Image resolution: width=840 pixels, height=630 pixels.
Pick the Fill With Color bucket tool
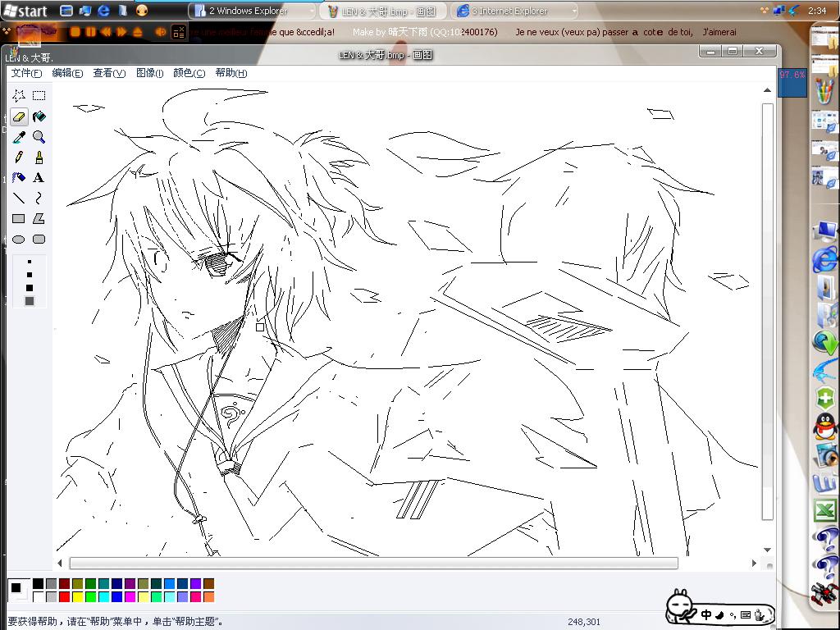click(x=39, y=116)
